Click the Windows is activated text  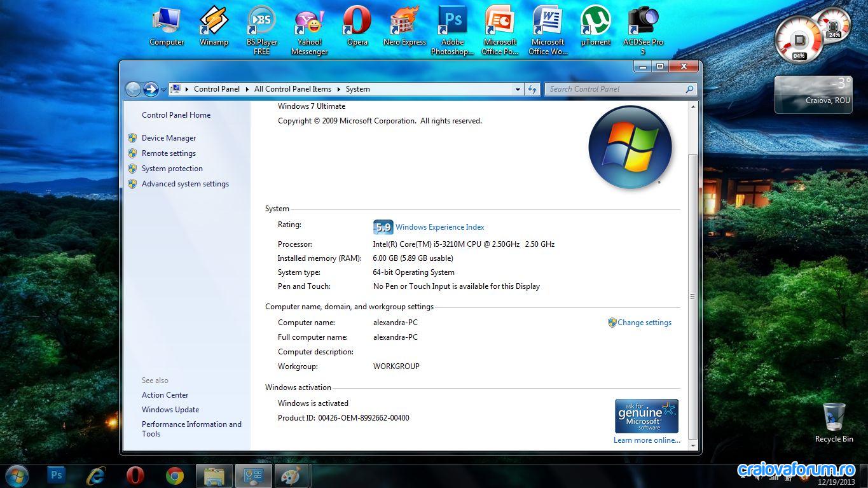tap(313, 403)
